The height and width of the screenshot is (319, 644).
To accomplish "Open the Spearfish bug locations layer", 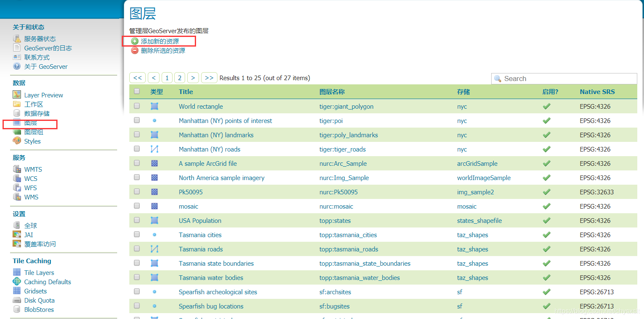I will pyautogui.click(x=211, y=306).
